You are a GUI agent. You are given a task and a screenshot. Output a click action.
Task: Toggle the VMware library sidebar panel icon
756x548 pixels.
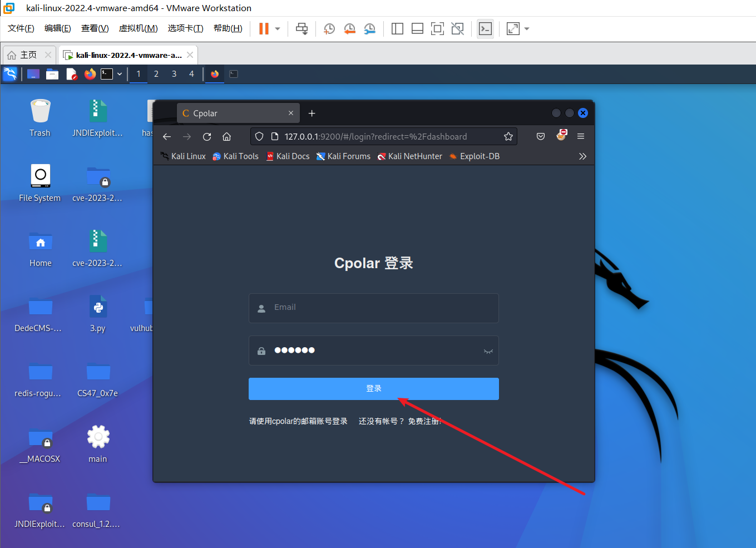pos(397,28)
